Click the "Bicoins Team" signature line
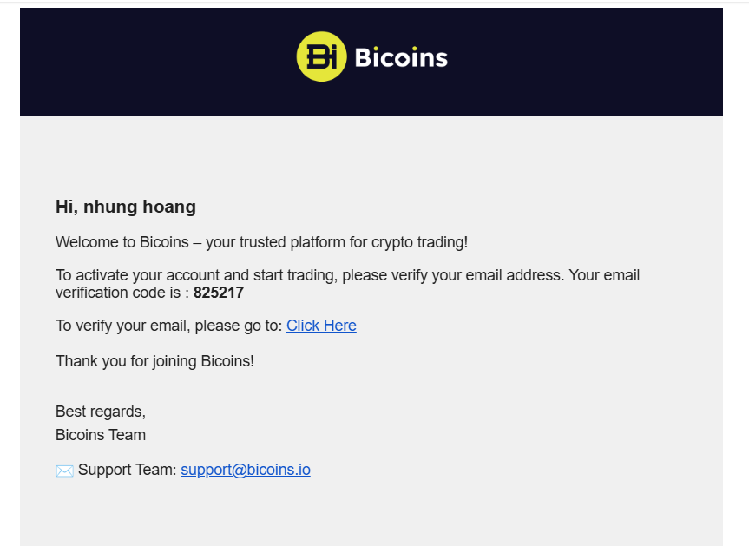The image size is (749, 560). click(x=101, y=435)
